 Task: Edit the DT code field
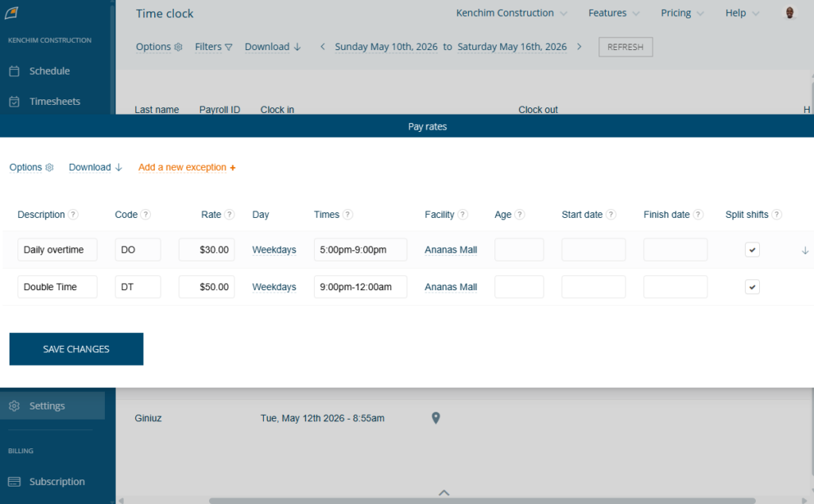(x=138, y=287)
